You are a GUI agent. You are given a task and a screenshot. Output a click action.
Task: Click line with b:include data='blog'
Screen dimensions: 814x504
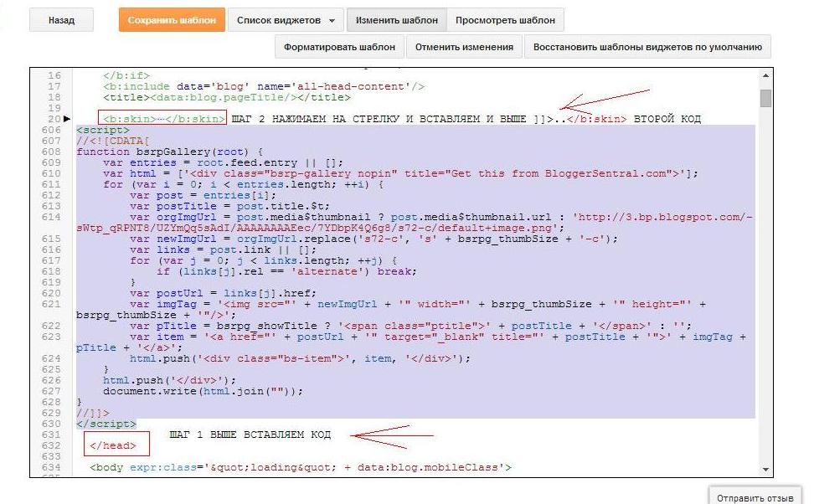pyautogui.click(x=264, y=86)
